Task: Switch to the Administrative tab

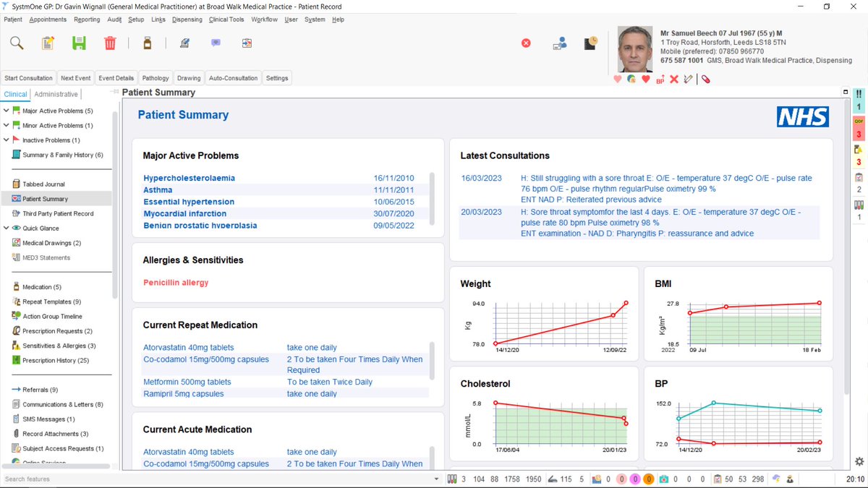Action: click(56, 93)
